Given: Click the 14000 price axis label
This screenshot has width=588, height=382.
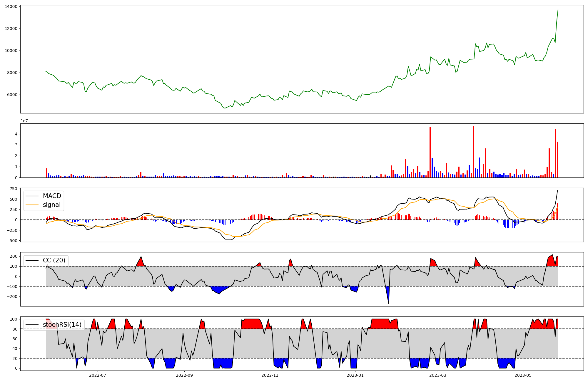Looking at the screenshot, I should coord(11,6).
